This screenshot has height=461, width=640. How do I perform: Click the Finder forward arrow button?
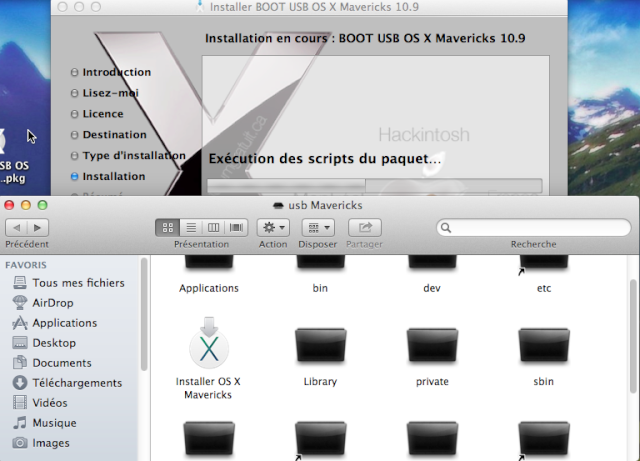coord(38,227)
